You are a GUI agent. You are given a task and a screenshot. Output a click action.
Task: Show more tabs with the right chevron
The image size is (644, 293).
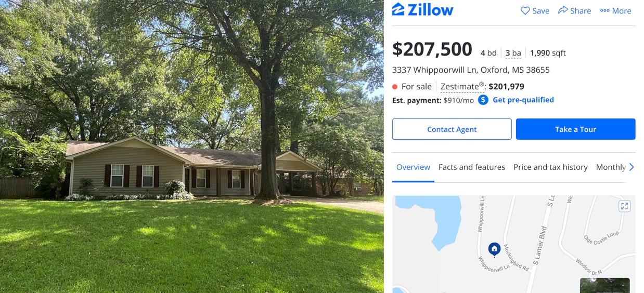coord(632,167)
